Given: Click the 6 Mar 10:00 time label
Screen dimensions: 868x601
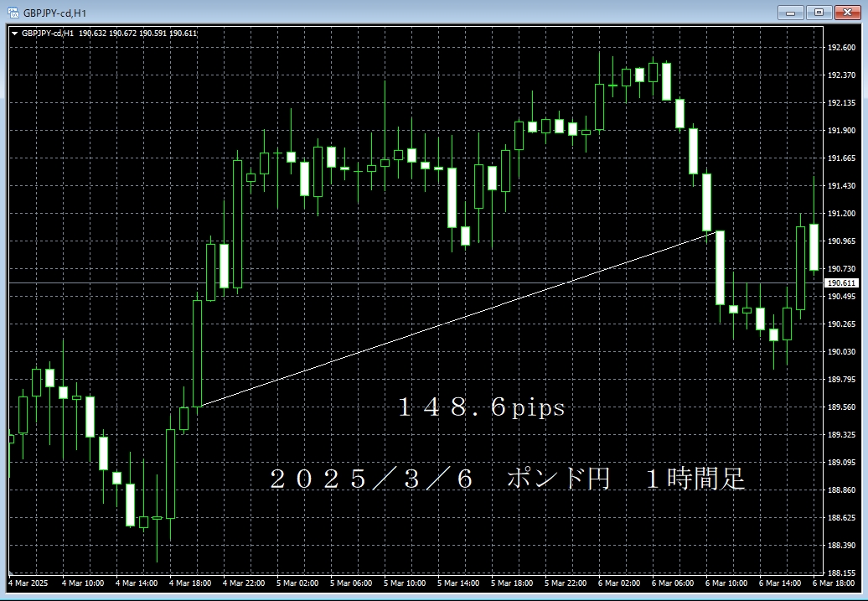Looking at the screenshot, I should pyautogui.click(x=726, y=583).
